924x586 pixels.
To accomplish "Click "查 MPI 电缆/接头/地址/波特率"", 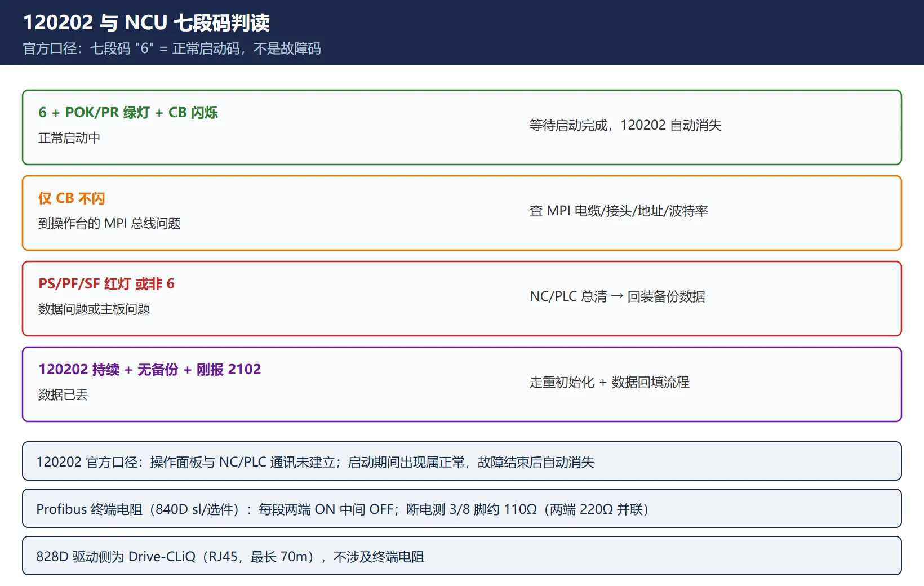I will coord(619,211).
